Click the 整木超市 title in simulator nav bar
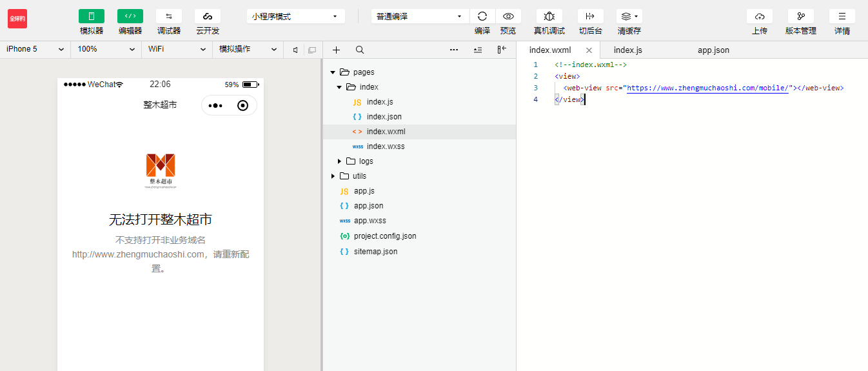This screenshot has height=371, width=868. [x=160, y=105]
